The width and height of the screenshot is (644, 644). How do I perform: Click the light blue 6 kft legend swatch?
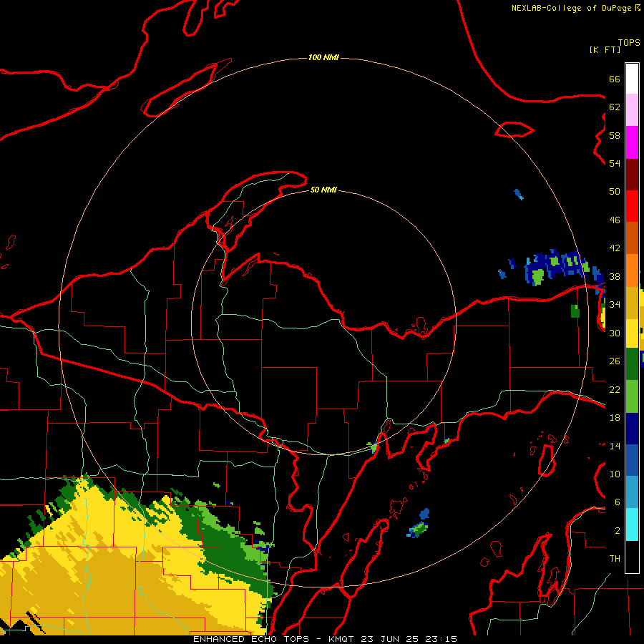pos(632,492)
